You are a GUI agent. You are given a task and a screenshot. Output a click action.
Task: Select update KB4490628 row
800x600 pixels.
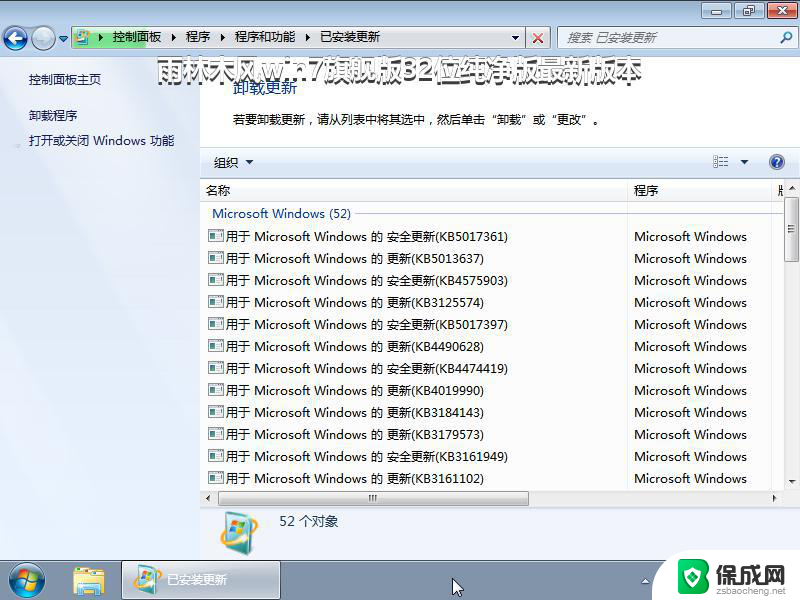coord(492,346)
